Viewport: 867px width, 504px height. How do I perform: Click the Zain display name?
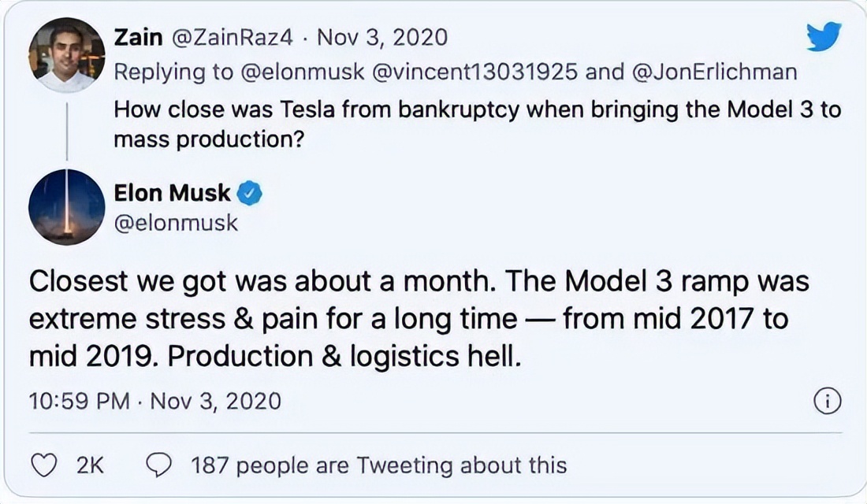(x=138, y=37)
